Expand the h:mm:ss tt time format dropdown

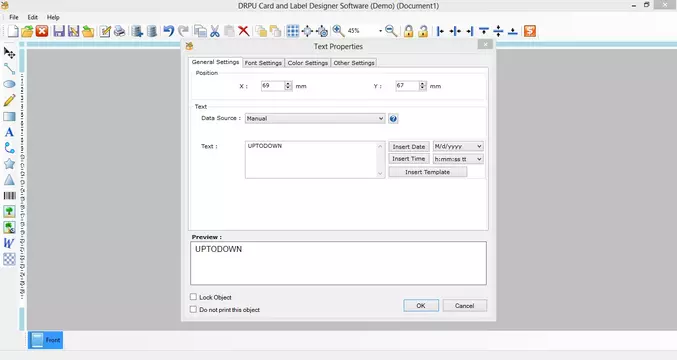pyautogui.click(x=458, y=159)
